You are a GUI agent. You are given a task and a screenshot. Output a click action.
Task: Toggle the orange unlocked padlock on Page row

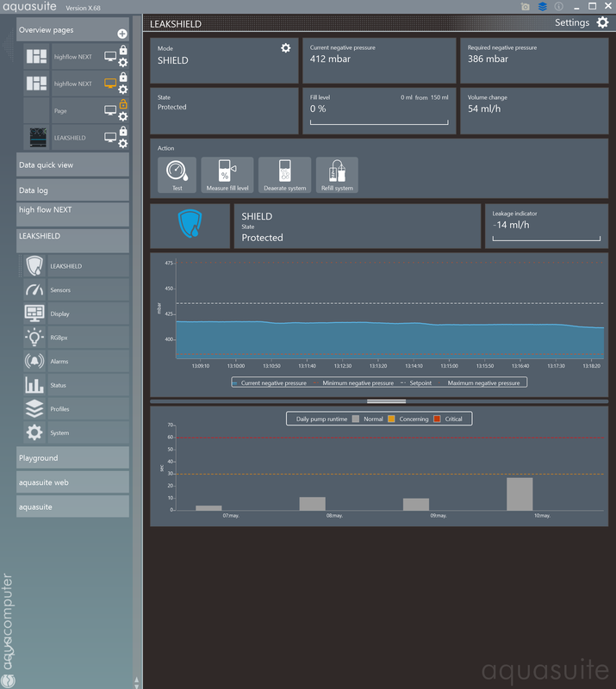click(123, 104)
